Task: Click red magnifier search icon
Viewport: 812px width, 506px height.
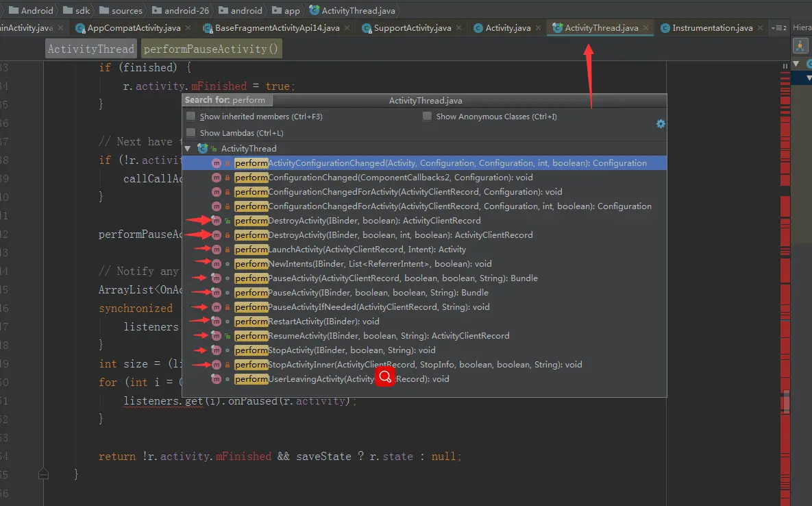Action: point(385,376)
